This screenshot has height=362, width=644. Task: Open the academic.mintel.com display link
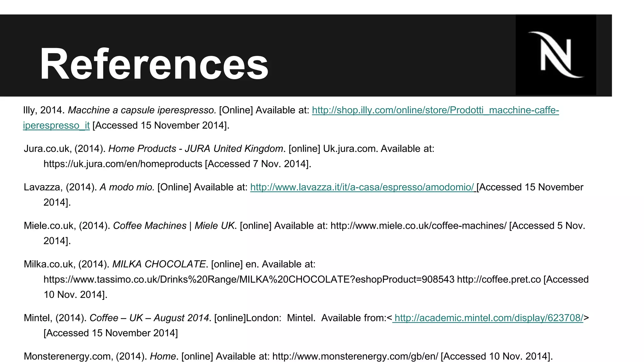[489, 318]
